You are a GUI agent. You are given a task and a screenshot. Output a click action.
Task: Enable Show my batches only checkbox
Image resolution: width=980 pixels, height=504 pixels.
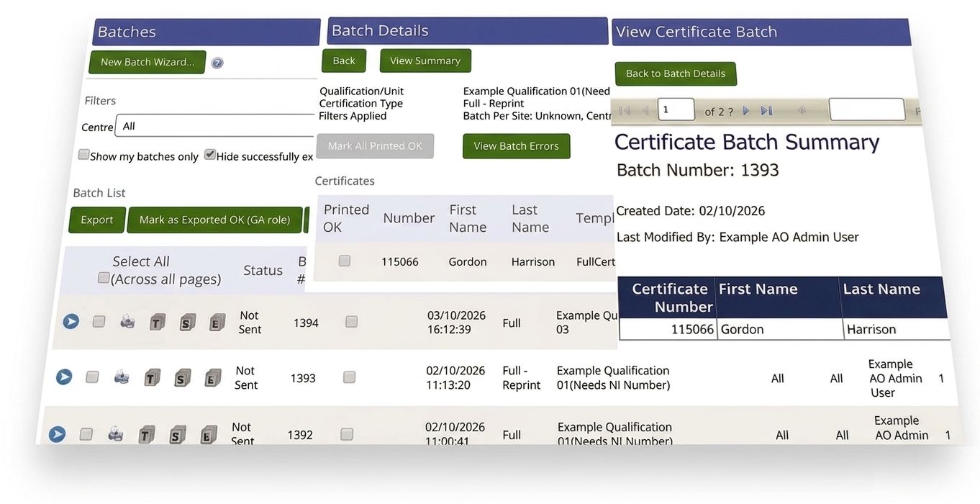pos(83,155)
